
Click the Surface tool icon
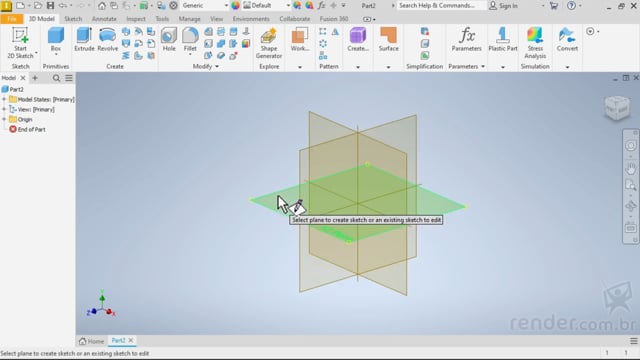(388, 39)
